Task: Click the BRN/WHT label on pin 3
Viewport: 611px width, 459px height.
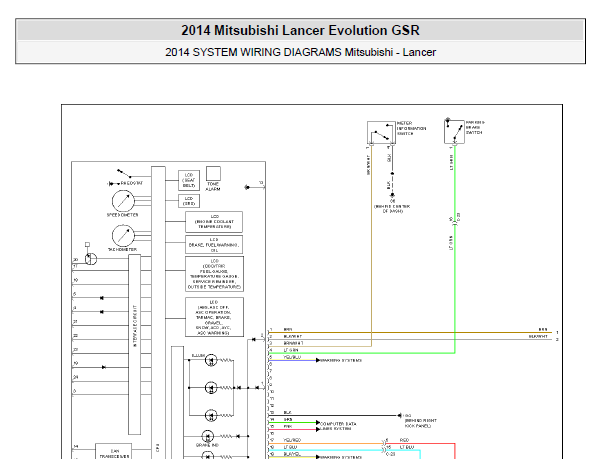Action: click(293, 343)
